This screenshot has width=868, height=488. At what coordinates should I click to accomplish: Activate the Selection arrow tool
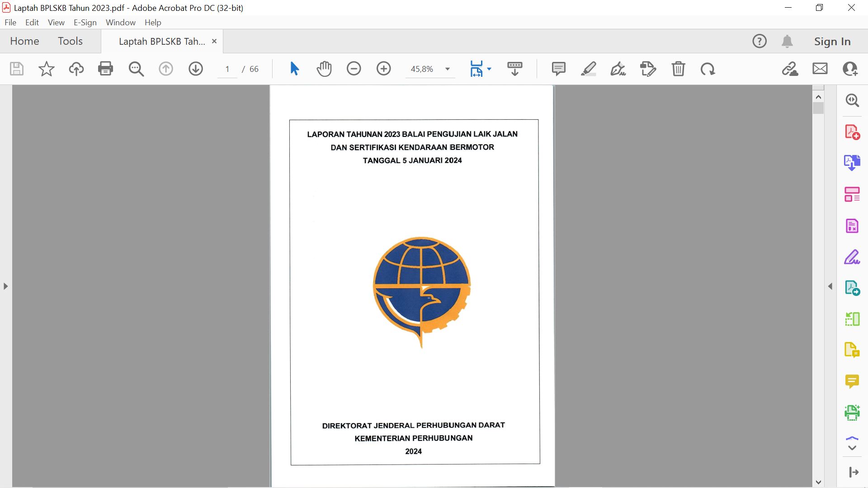click(x=294, y=69)
